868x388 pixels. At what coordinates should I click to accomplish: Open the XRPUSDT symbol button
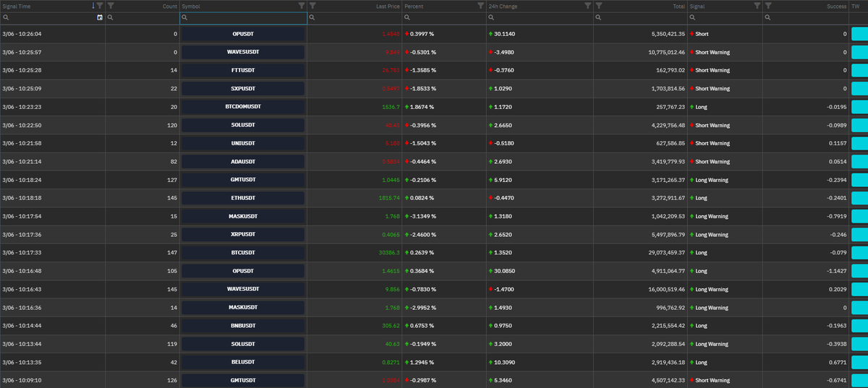click(243, 235)
